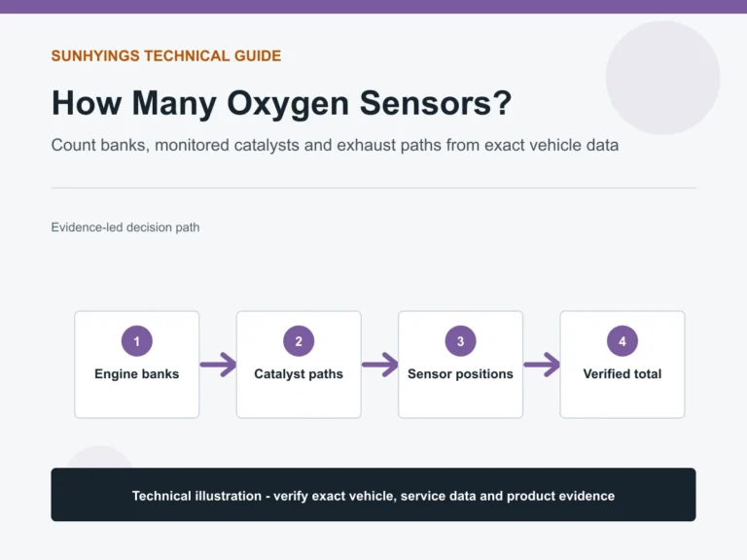Select the Engine banks step card

click(x=137, y=365)
